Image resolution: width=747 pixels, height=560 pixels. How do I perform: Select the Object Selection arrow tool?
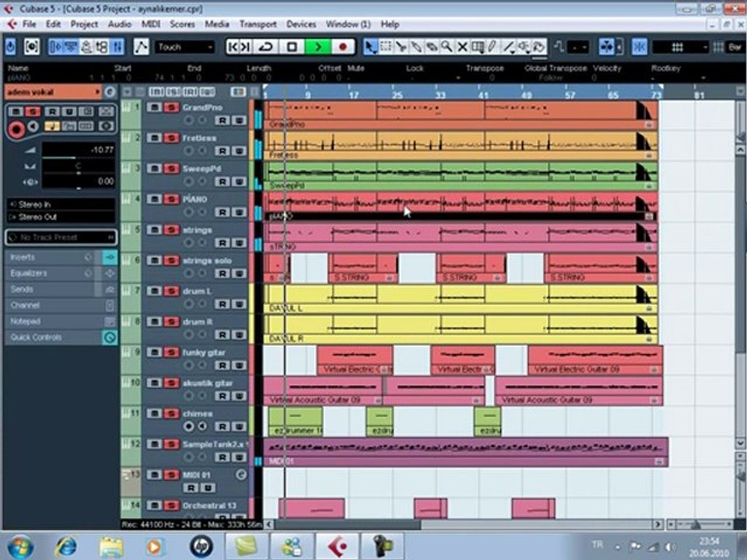coord(370,47)
